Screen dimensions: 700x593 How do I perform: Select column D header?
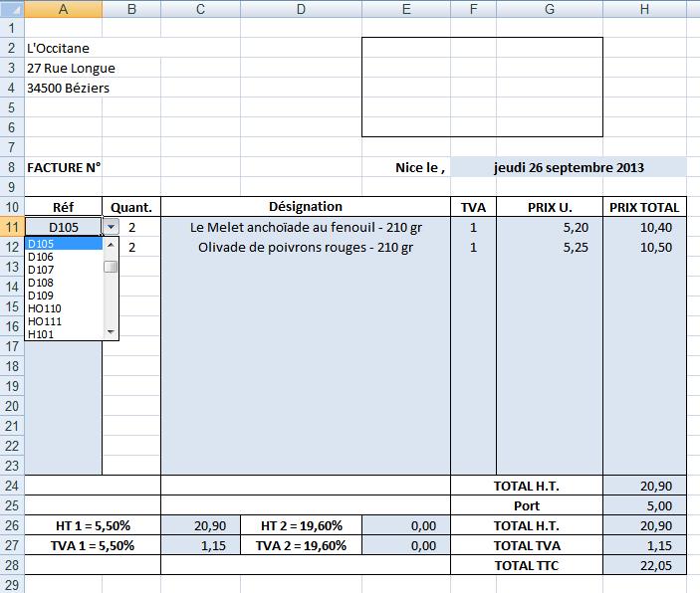[305, 9]
